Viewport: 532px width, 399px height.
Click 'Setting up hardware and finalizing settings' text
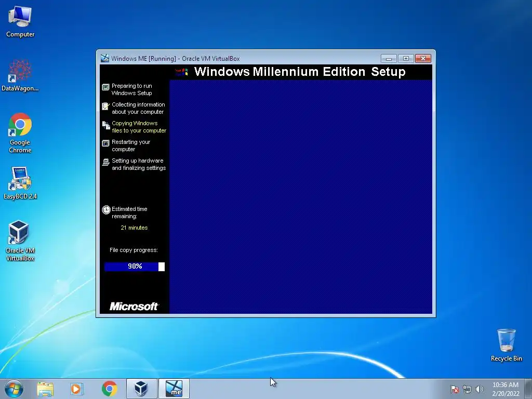click(x=138, y=164)
